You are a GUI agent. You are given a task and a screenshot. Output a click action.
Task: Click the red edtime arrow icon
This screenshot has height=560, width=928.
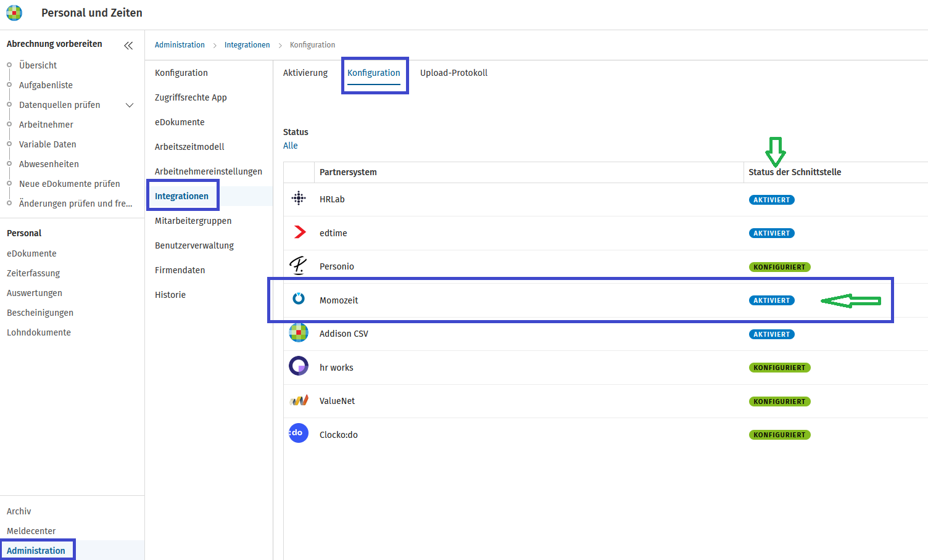click(x=300, y=232)
